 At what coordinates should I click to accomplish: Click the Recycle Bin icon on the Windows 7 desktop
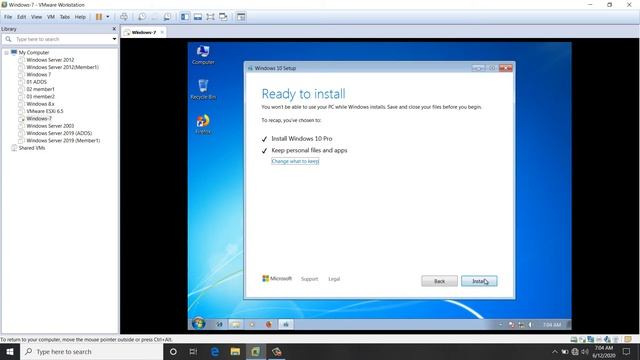pos(203,89)
